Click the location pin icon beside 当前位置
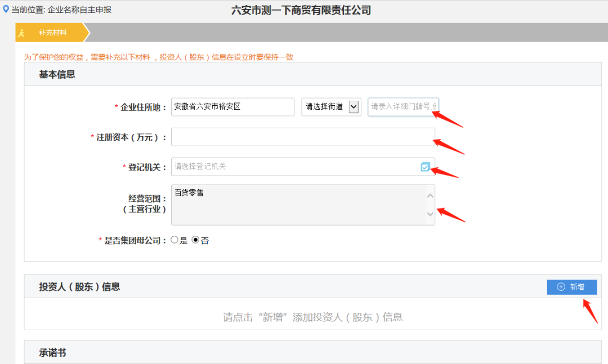The width and height of the screenshot is (608, 364). (6, 9)
